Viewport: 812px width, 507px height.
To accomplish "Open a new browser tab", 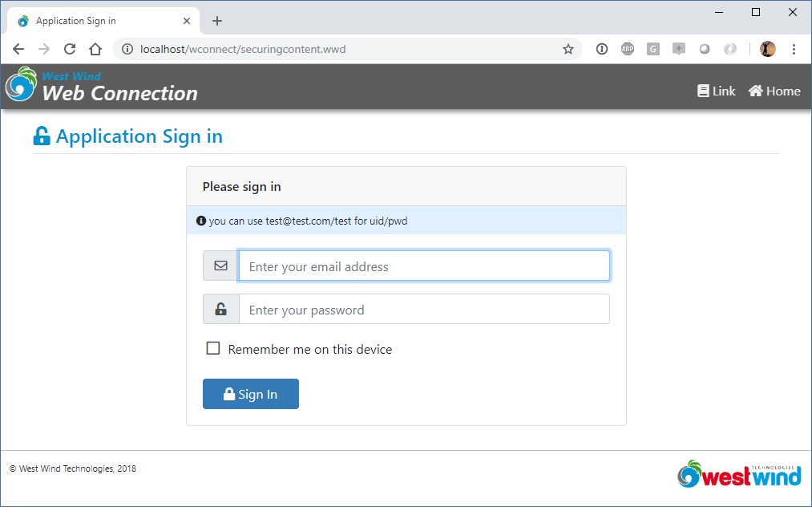I will 217,21.
